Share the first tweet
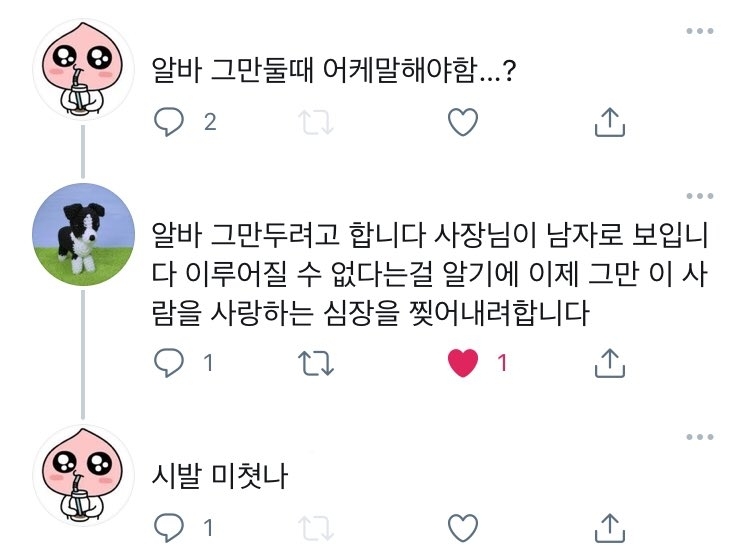This screenshot has width=750, height=553. coord(609,122)
